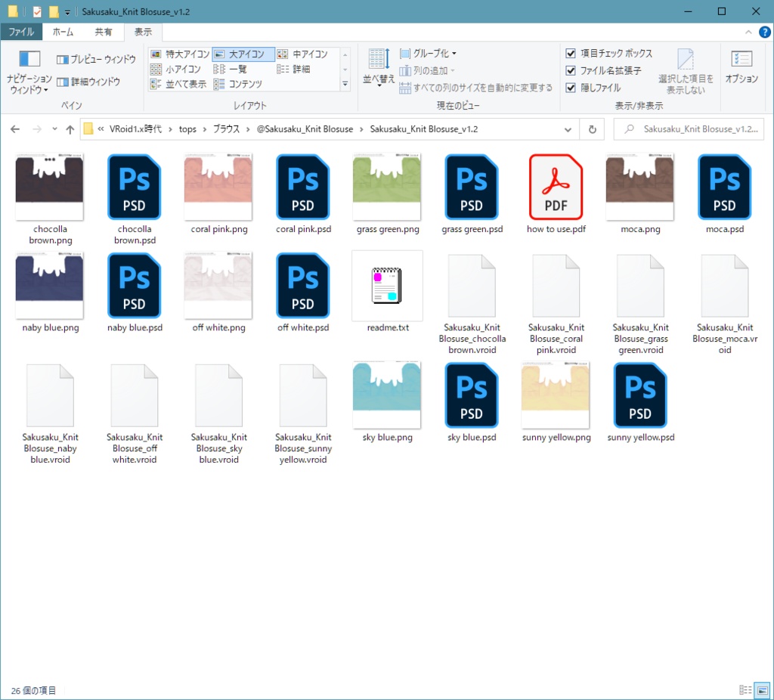
Task: Select grass green.png file name
Action: 388,229
